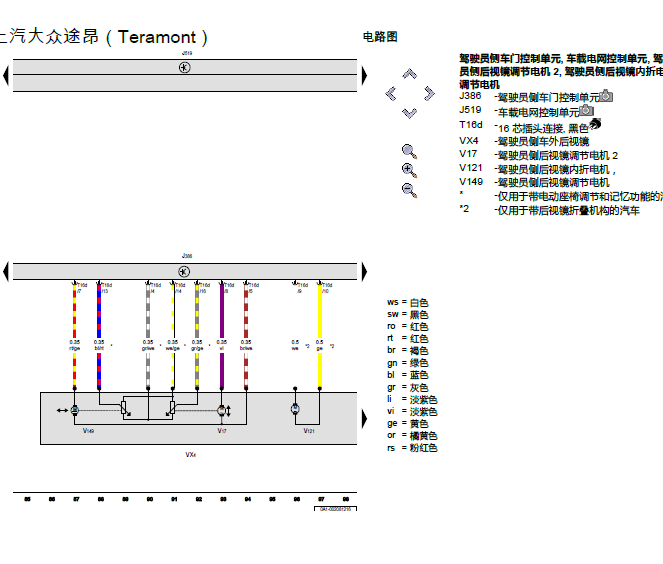663x564 pixels.
Task: Click the right potentiometer symbol in VX4
Action: (173, 408)
